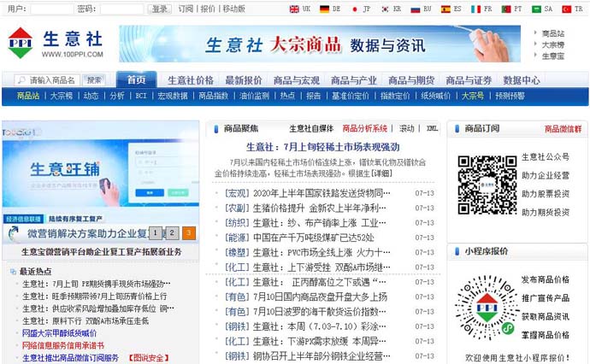590x364 pixels.
Task: Click the 生意社公众号 QR code
Action: coord(487,185)
